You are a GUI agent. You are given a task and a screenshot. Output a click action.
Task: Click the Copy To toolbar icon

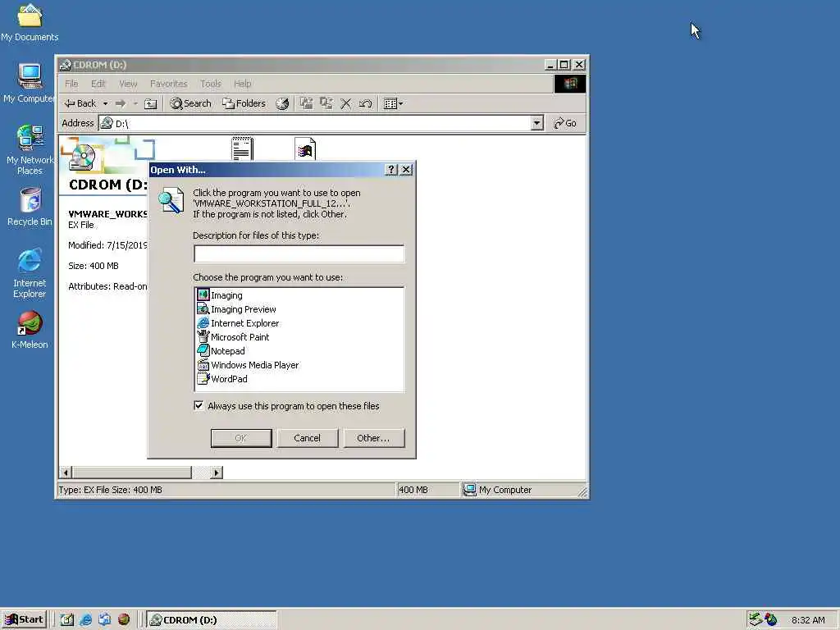pos(326,103)
